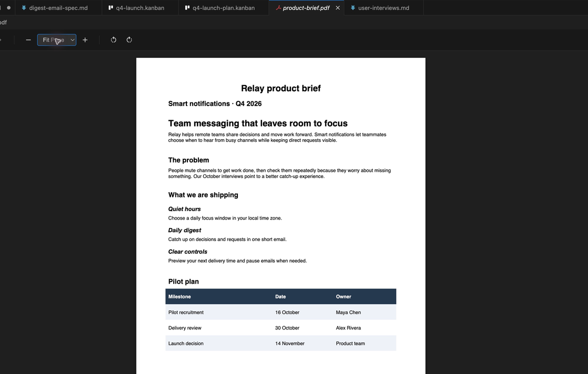Screen dimensions: 588x374
Task: Click 'Choose a daily focus window' sentence
Action: 225,218
